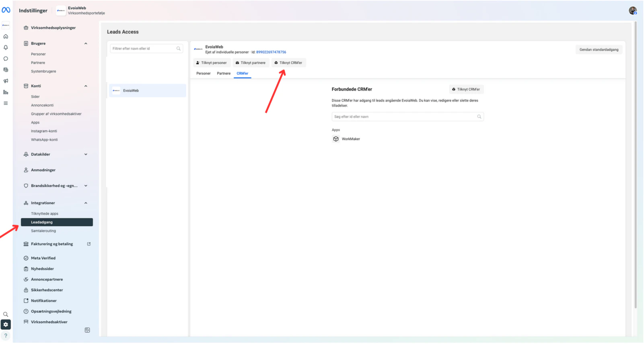Collapse the settings sidebar with the panel icon
Screen dimensions: 644x344
tap(87, 330)
